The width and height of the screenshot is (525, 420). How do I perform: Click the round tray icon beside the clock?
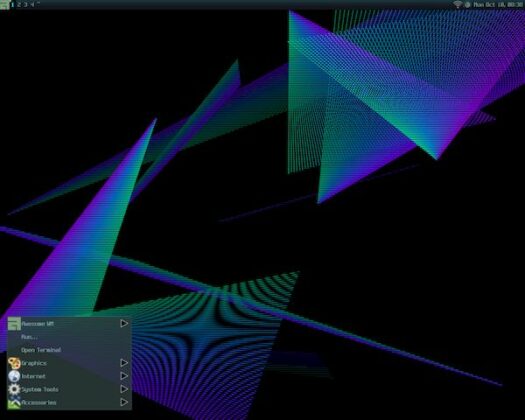click(x=467, y=5)
